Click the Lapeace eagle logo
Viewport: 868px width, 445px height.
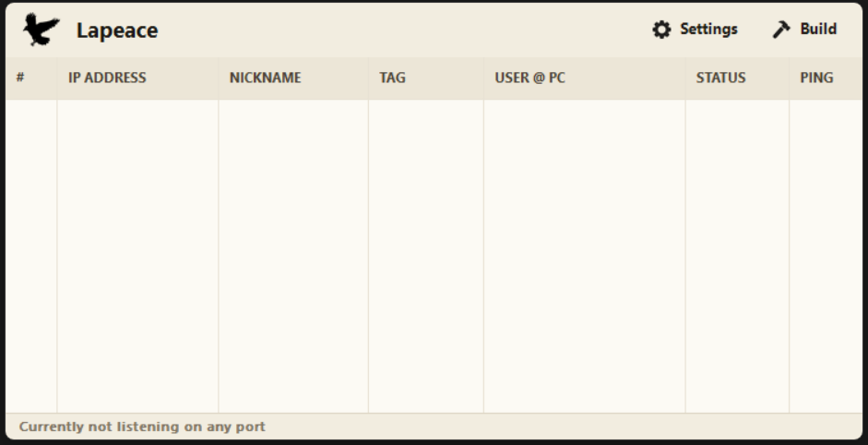[41, 30]
